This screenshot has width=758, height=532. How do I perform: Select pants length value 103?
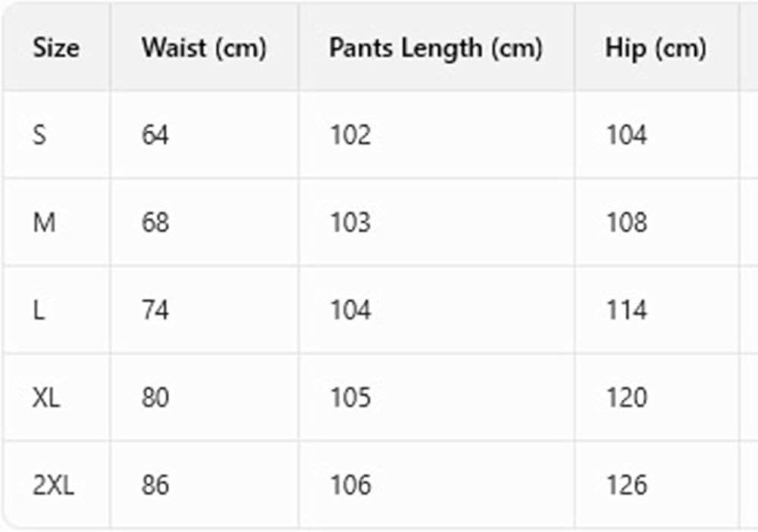pos(350,223)
